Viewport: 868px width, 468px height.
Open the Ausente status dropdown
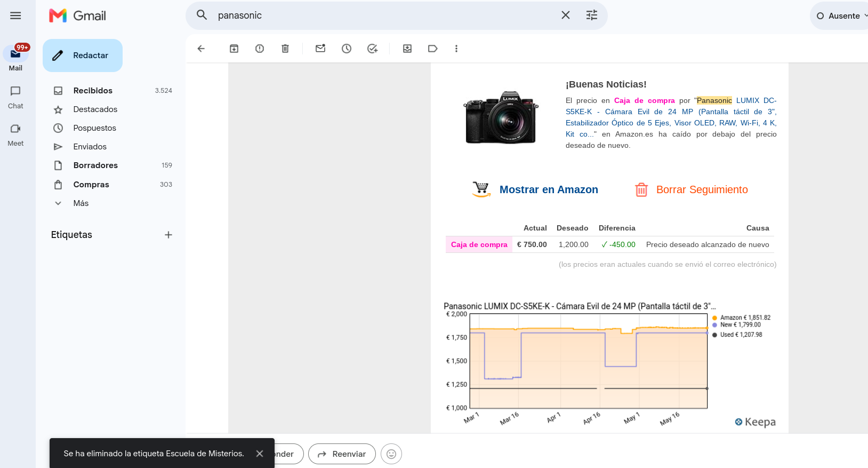pyautogui.click(x=841, y=16)
